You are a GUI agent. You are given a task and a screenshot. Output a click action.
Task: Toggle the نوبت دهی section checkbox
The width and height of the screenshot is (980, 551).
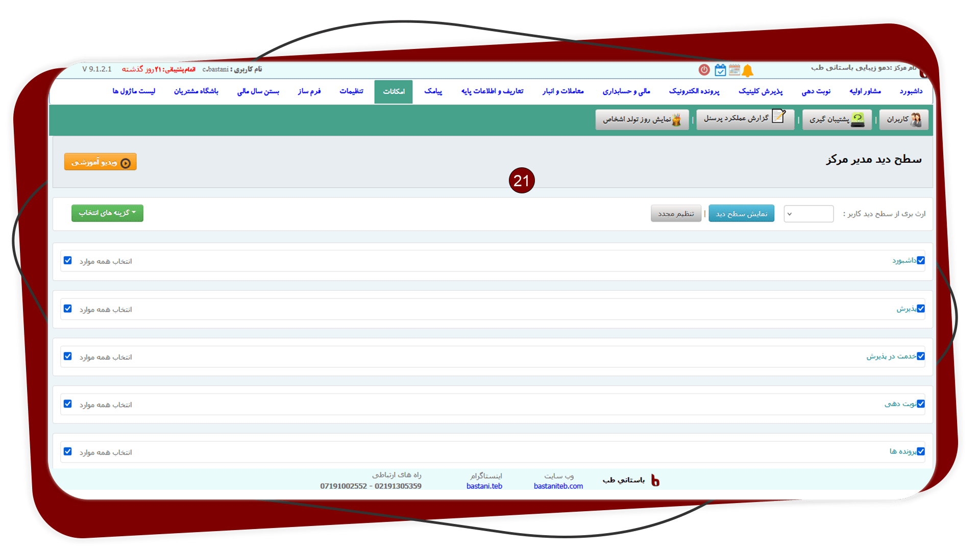921,404
